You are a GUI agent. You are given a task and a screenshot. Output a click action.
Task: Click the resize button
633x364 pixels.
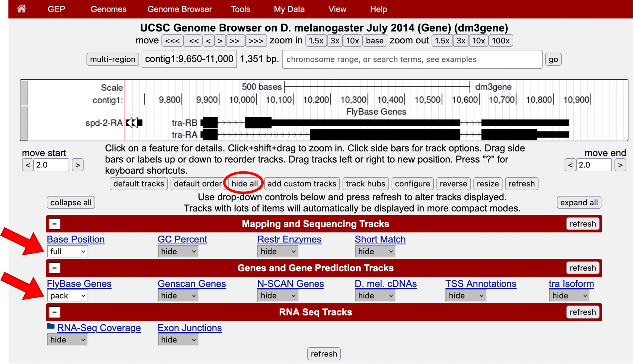pos(488,184)
